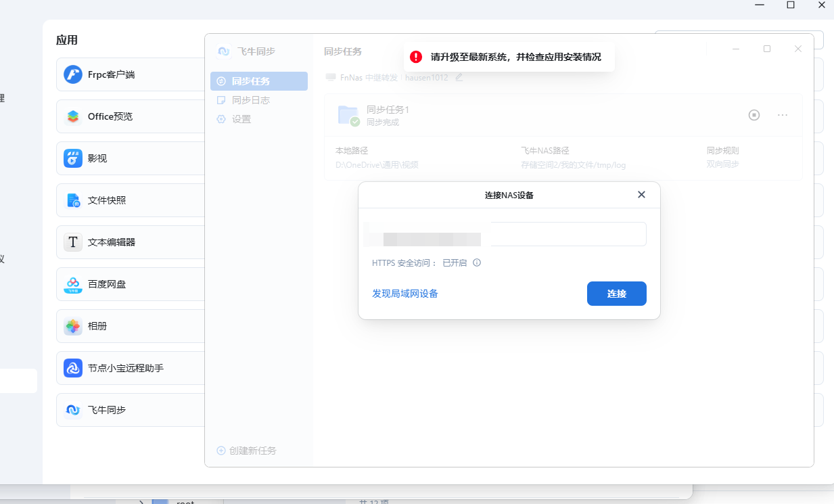This screenshot has width=834, height=504.
Task: Click the edit pencil next to hausen1012
Action: 459,77
